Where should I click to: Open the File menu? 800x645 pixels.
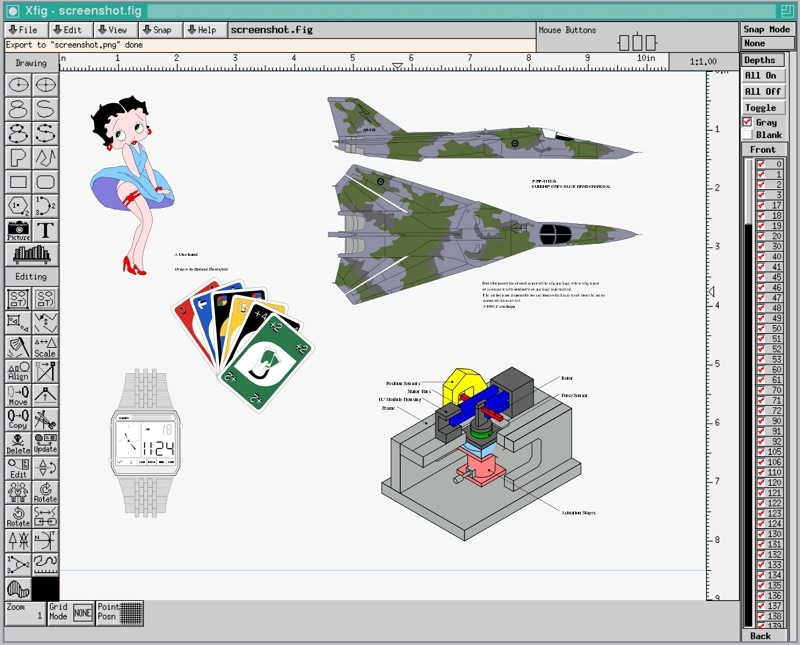click(26, 30)
